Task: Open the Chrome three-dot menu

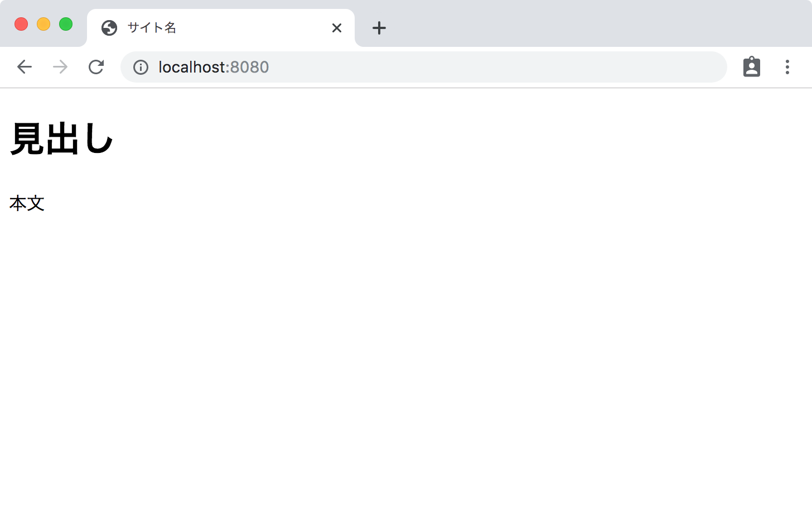Action: click(x=787, y=67)
